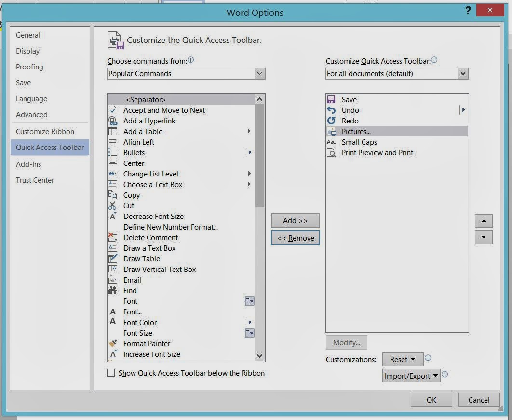
Task: Click the Add >> button
Action: [295, 220]
